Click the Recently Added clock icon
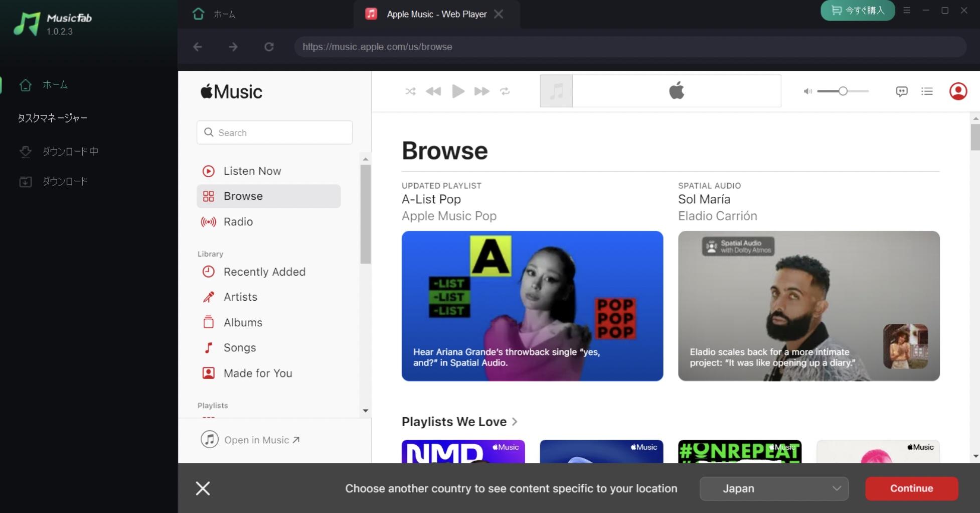 tap(208, 272)
